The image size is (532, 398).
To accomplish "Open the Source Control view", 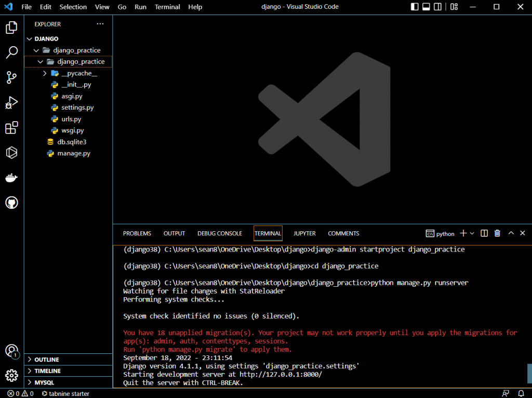I will 11,78.
